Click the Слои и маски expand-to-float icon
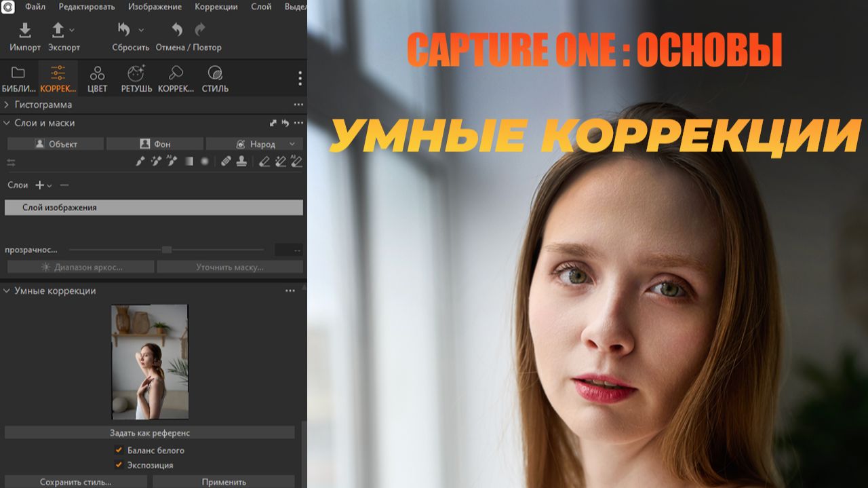Screen dimensions: 868x488 click(273, 123)
